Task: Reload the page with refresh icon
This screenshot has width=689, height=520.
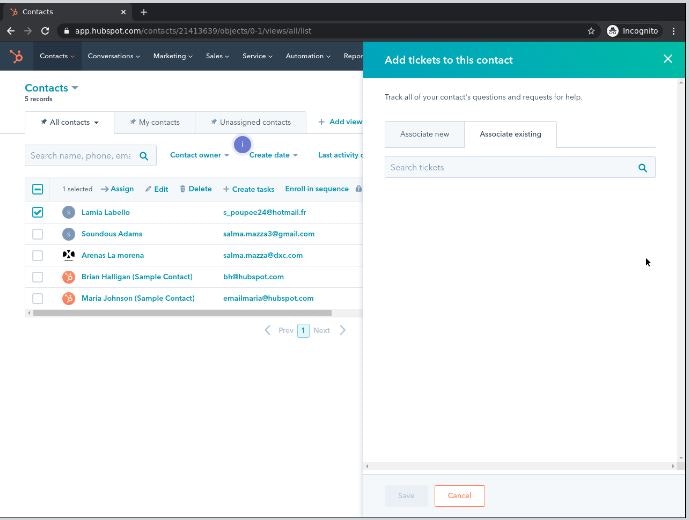Action: pos(45,31)
